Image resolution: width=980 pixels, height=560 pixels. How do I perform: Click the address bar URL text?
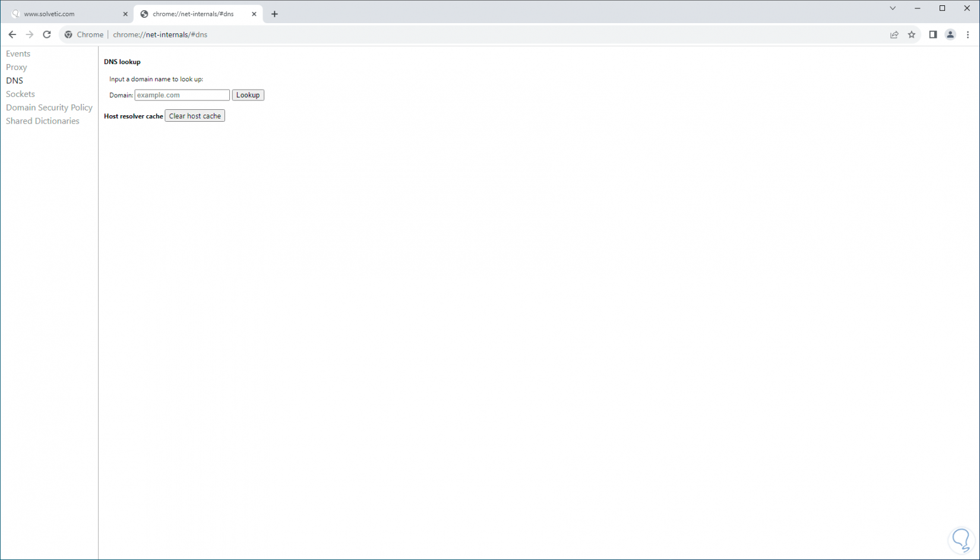tap(160, 34)
